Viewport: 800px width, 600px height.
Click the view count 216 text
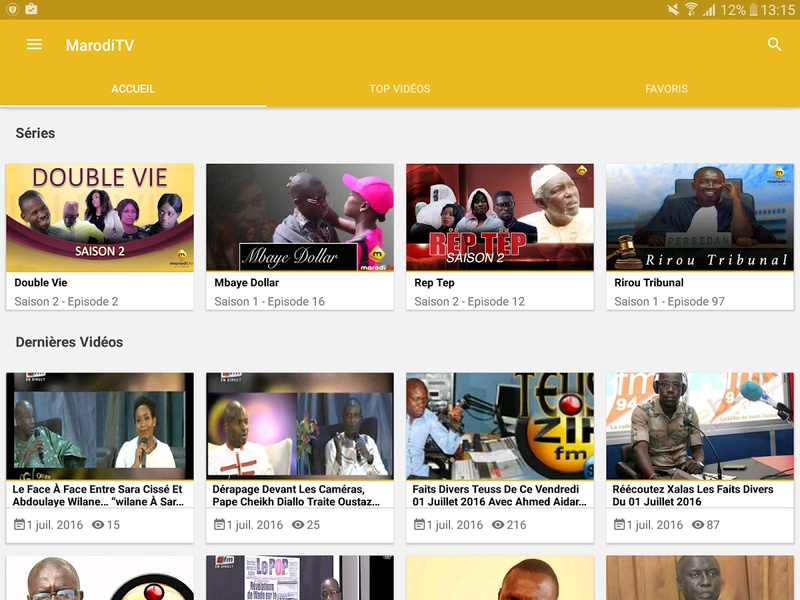(516, 525)
